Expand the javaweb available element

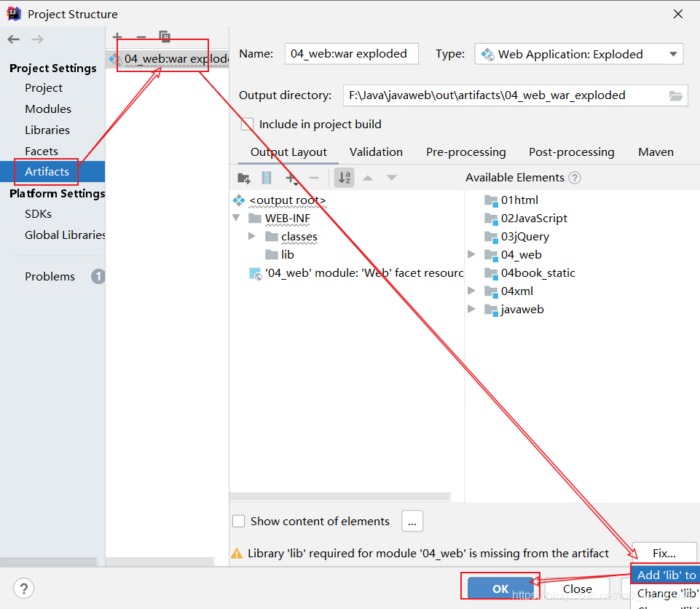click(x=471, y=309)
